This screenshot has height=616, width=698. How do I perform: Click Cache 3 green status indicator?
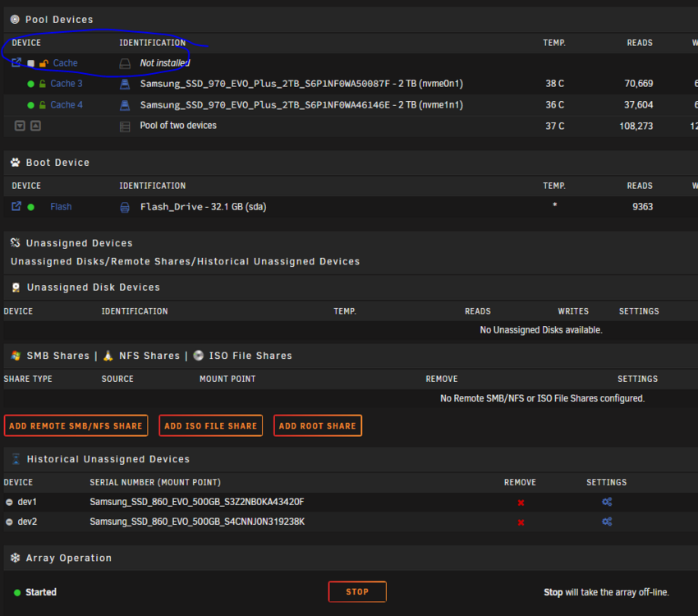pos(30,84)
